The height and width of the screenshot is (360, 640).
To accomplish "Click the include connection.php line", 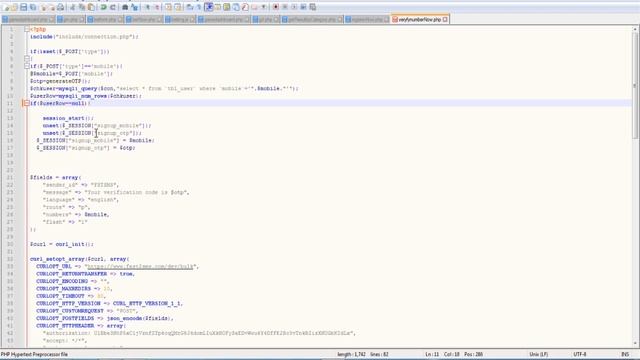I will coord(84,37).
